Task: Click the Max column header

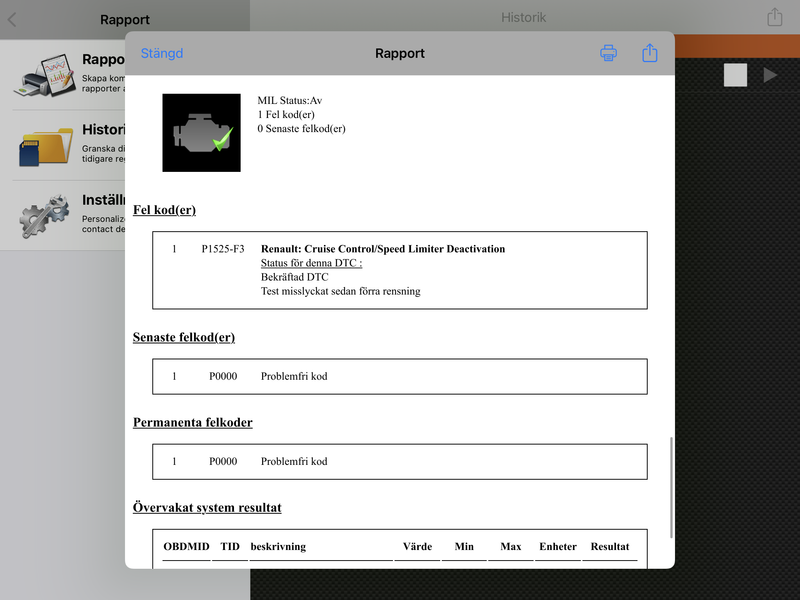Action: [511, 546]
